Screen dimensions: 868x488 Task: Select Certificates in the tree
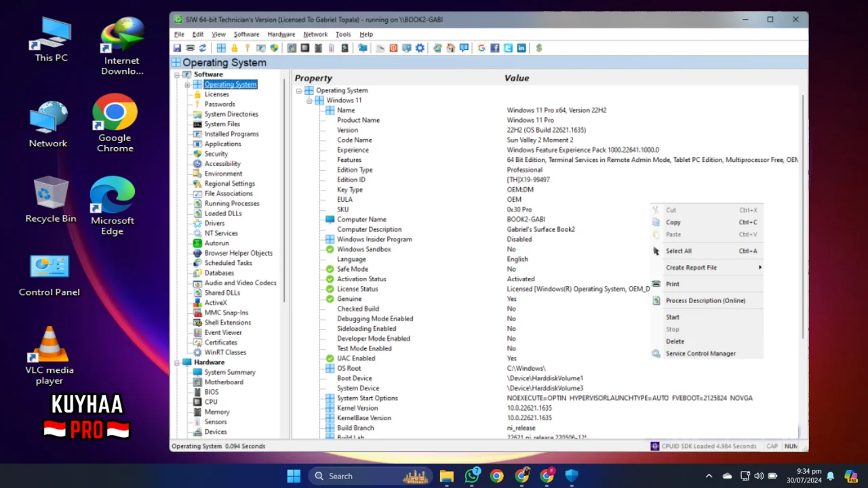220,342
